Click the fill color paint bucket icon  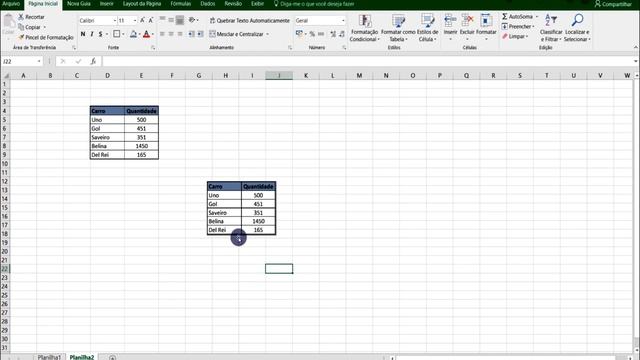pyautogui.click(x=133, y=34)
